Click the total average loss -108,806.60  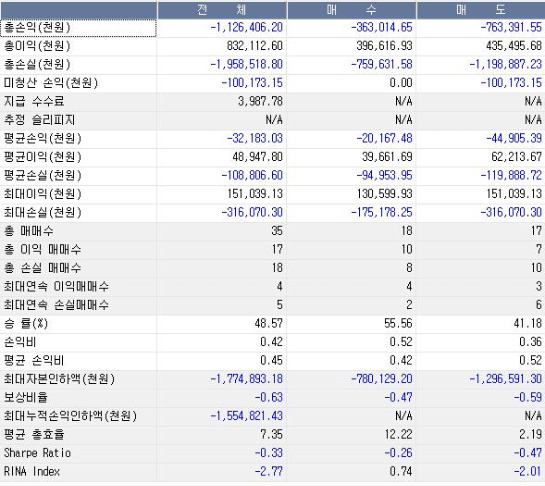252,175
